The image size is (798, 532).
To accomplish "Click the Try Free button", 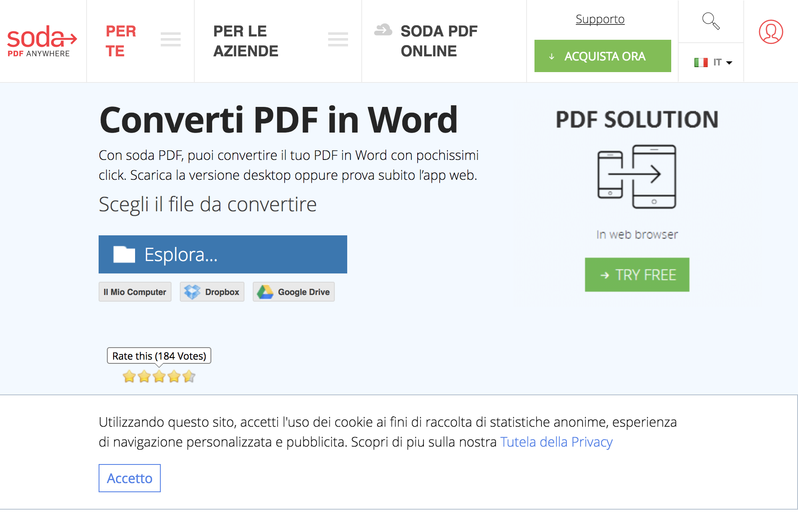I will 637,275.
